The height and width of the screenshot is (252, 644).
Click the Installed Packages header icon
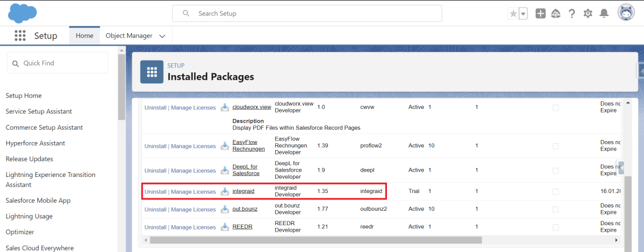(152, 72)
